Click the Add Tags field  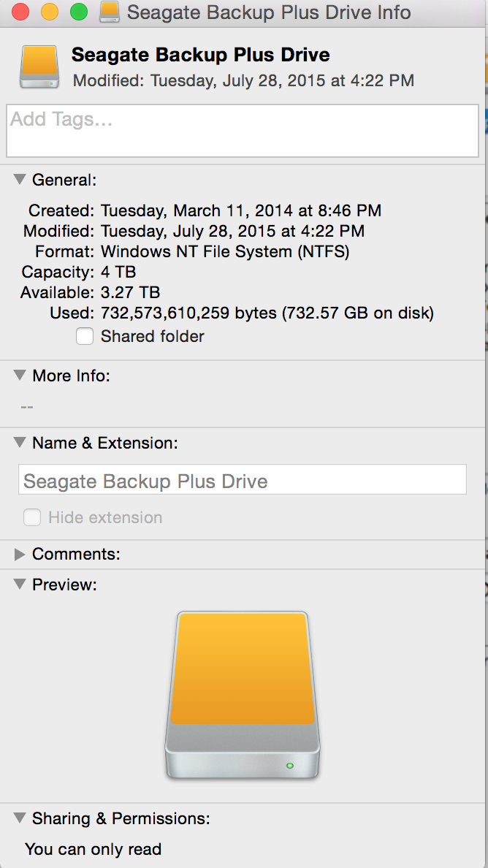click(x=243, y=131)
